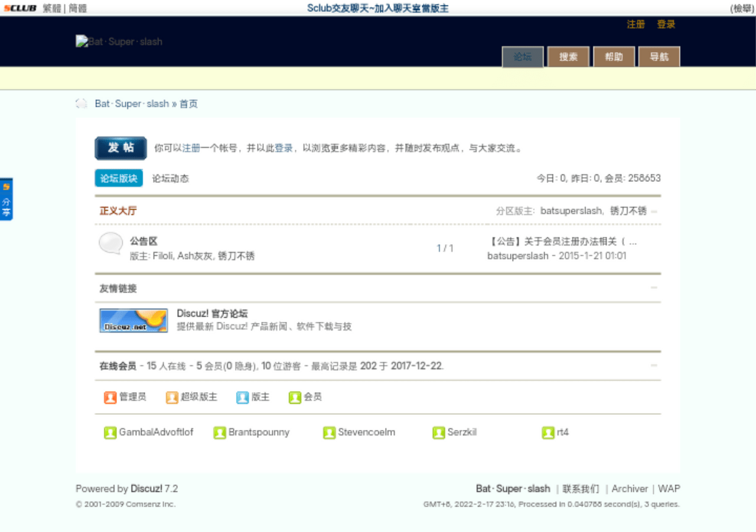Click the member icon beside Brantspounny
Image resolution: width=756 pixels, height=532 pixels.
coord(220,433)
